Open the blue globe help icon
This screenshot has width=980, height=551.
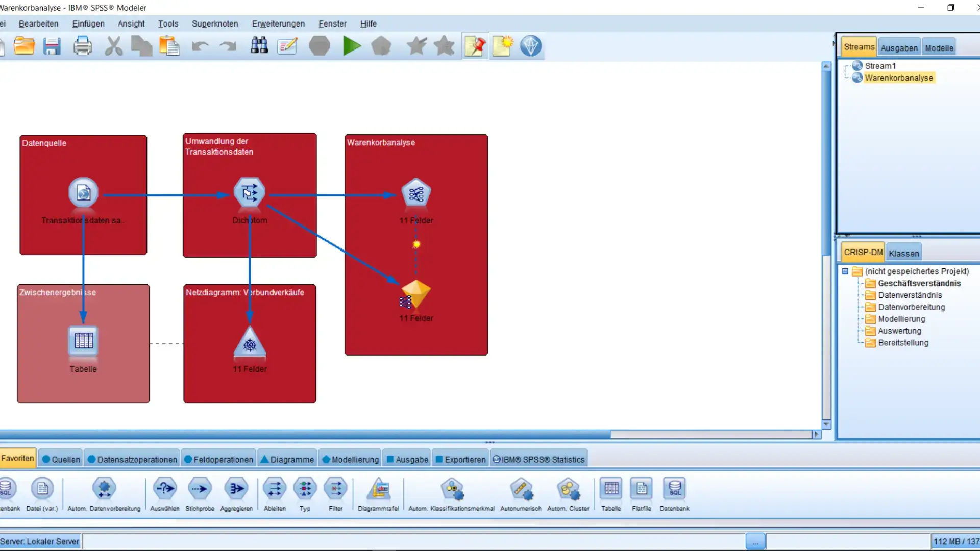(531, 46)
